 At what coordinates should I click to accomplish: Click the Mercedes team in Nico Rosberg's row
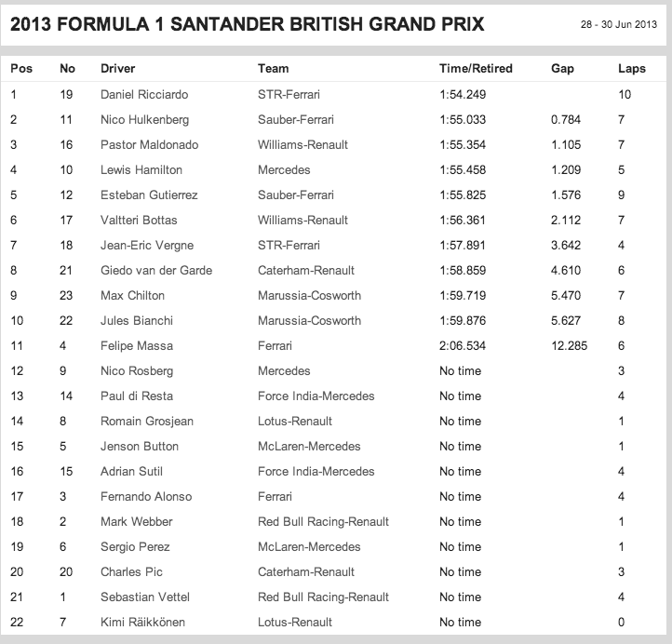284,371
